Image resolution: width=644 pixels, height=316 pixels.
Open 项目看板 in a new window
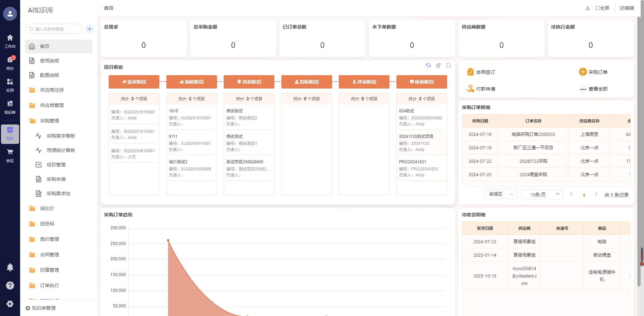[x=438, y=65]
